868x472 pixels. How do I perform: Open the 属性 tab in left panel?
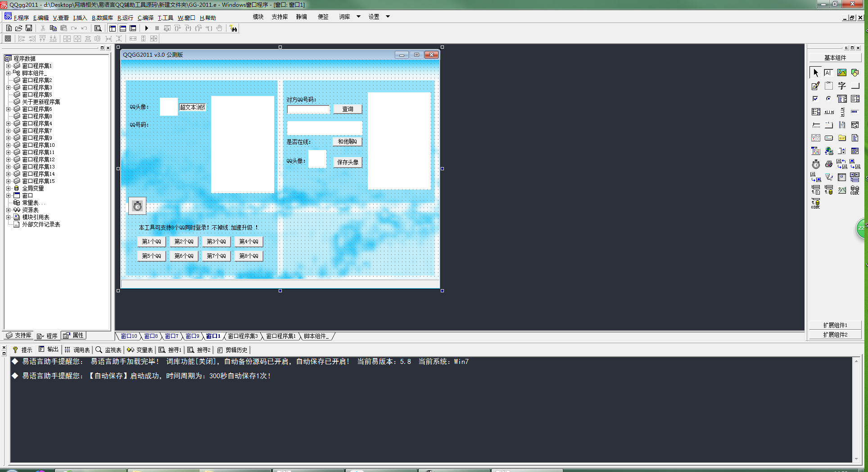click(x=73, y=336)
